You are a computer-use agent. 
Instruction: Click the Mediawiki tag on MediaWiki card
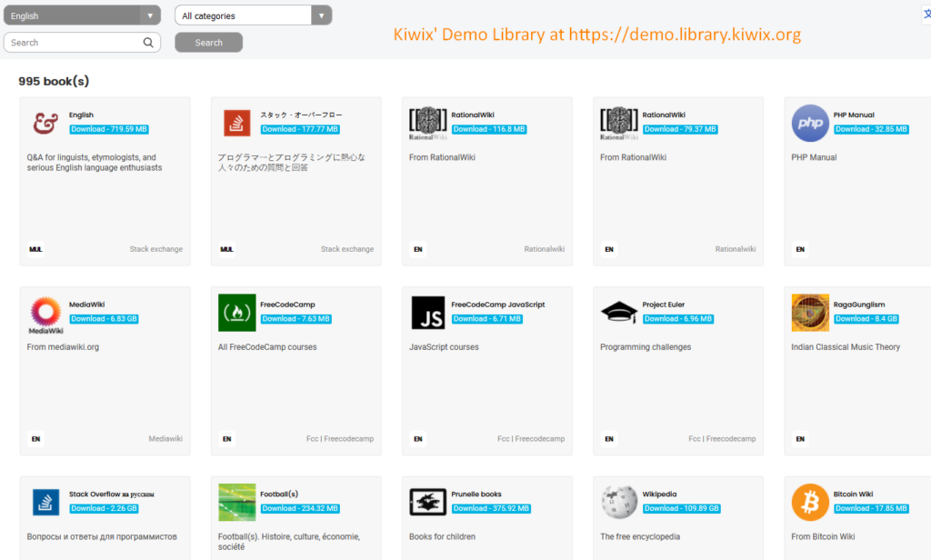click(x=165, y=439)
